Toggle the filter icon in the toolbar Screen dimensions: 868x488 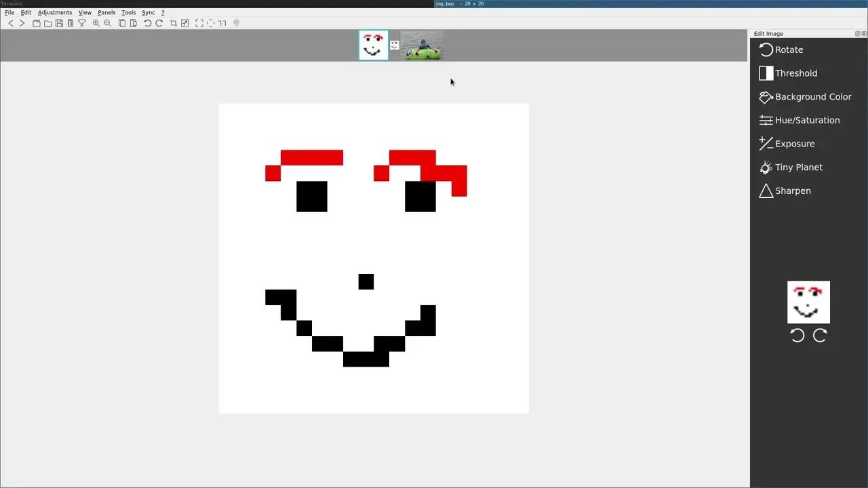81,22
